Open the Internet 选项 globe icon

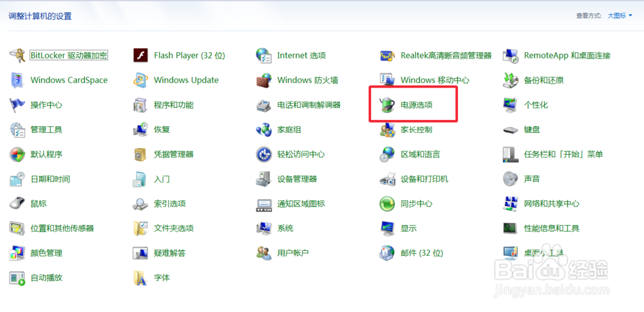pyautogui.click(x=263, y=55)
